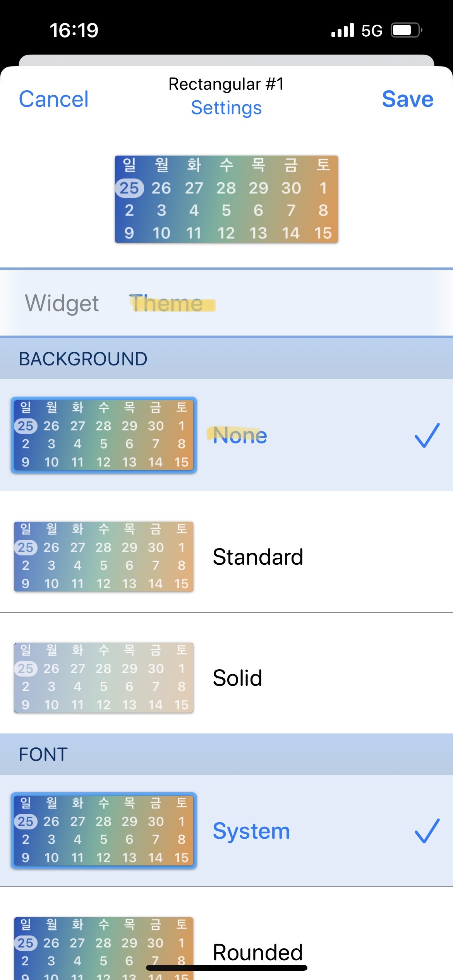Switch to the Theme tab
The height and width of the screenshot is (980, 453).
point(166,303)
